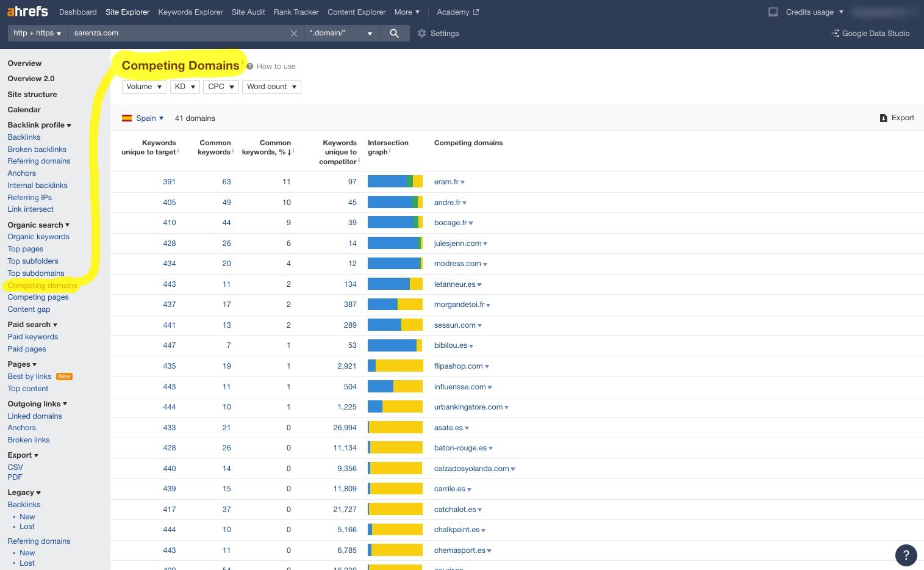Screen dimensions: 924x570
Task: Open the More navigation menu
Action: point(407,12)
